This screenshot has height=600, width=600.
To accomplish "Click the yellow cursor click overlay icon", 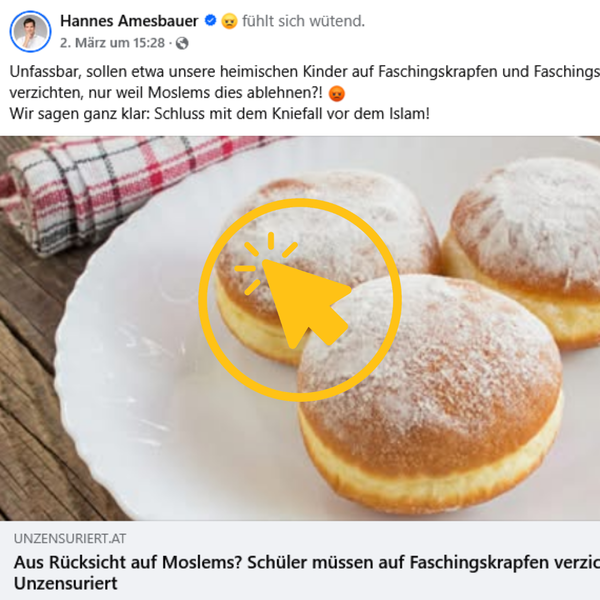I will click(300, 300).
